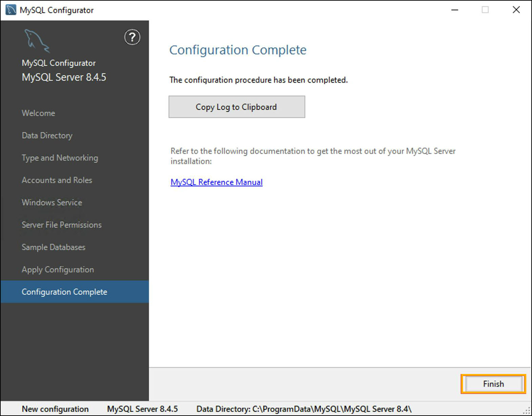This screenshot has height=416, width=532.
Task: Click 'MySQL Configurator' label under the dolphin logo
Action: point(59,63)
